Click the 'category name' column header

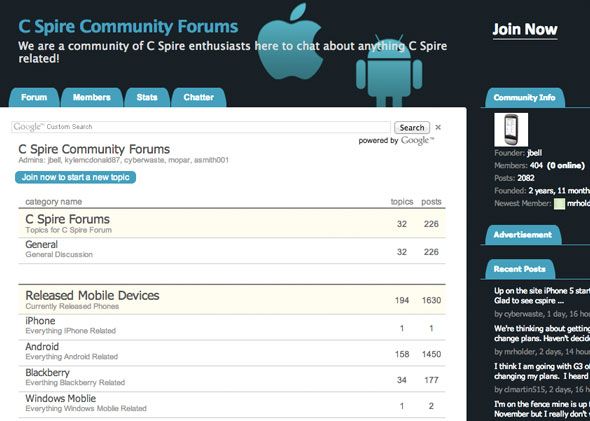coord(53,202)
